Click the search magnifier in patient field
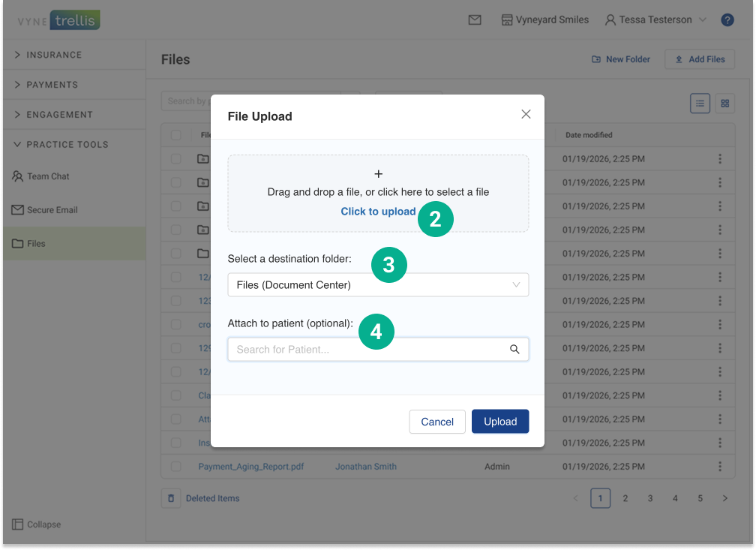The width and height of the screenshot is (756, 550). click(x=514, y=350)
